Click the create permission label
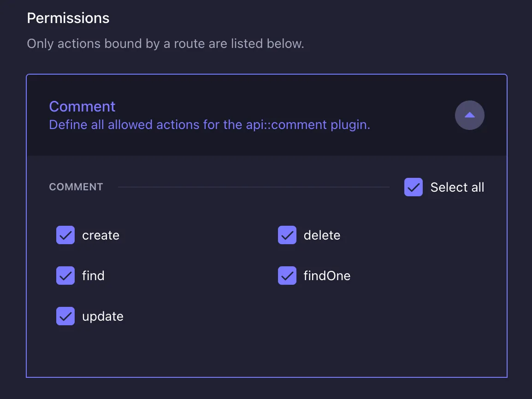Screen dimensions: 532x399 click(100, 235)
